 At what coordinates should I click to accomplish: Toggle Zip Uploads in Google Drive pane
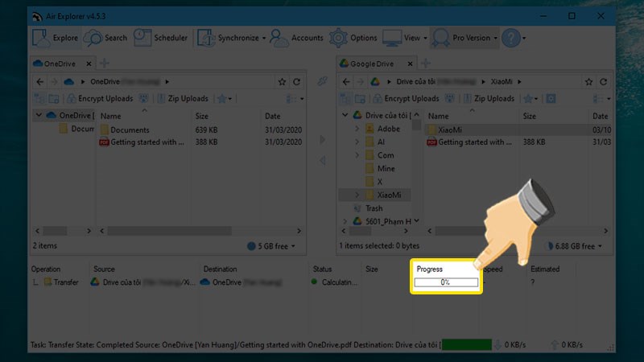click(489, 98)
